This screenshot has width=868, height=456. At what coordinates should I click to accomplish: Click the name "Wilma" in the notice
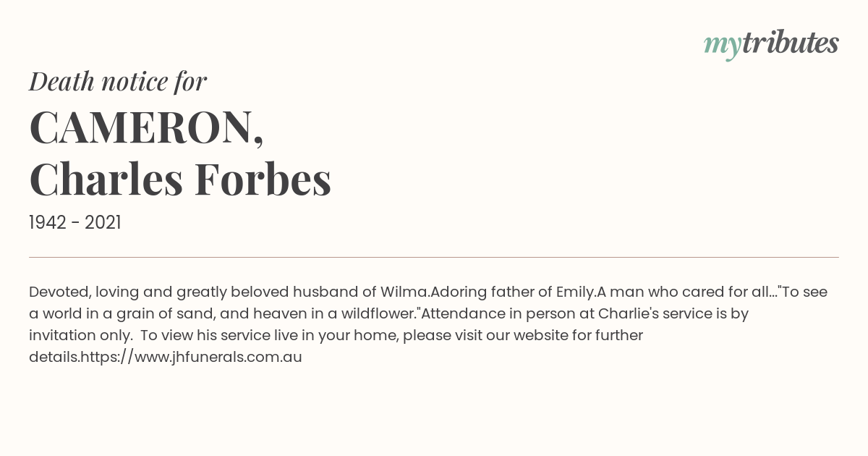click(404, 292)
